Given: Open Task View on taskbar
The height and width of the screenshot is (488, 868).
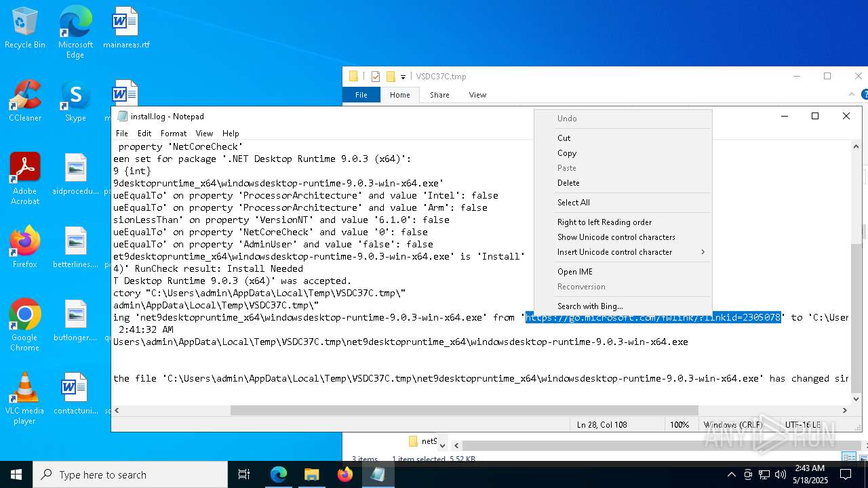Looking at the screenshot, I should click(x=244, y=474).
